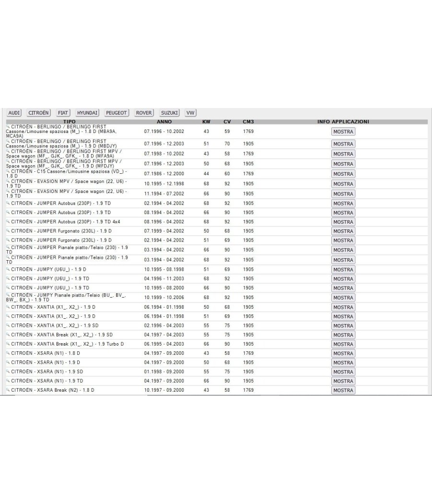Open the HYUNDAI brand tab
Viewport: 432px width, 504px height.
pos(87,113)
